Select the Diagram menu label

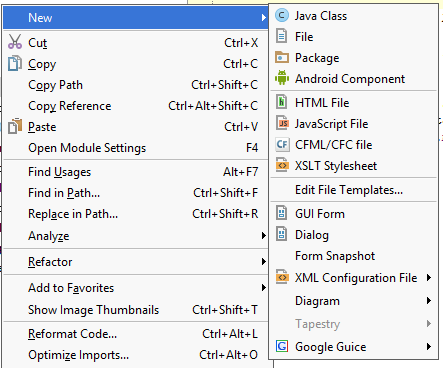(317, 301)
